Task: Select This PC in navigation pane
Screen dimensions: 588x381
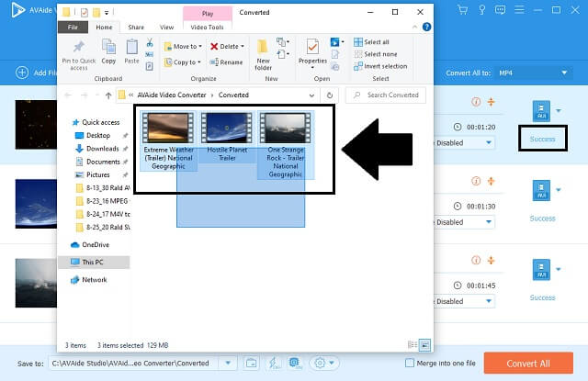Action: (94, 262)
